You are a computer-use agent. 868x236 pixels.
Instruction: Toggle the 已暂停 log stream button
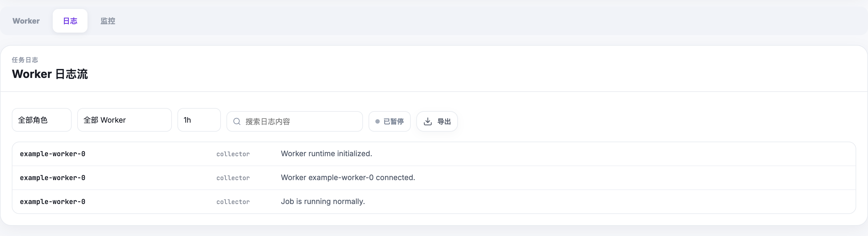(x=390, y=121)
